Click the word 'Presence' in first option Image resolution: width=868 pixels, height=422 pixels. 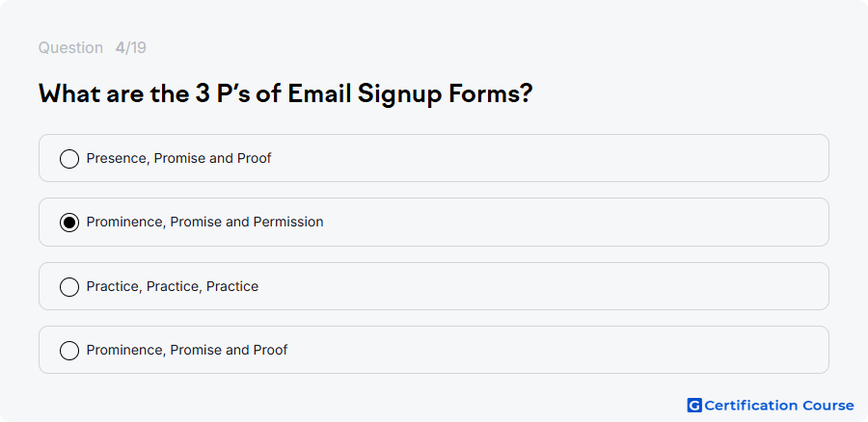118,158
